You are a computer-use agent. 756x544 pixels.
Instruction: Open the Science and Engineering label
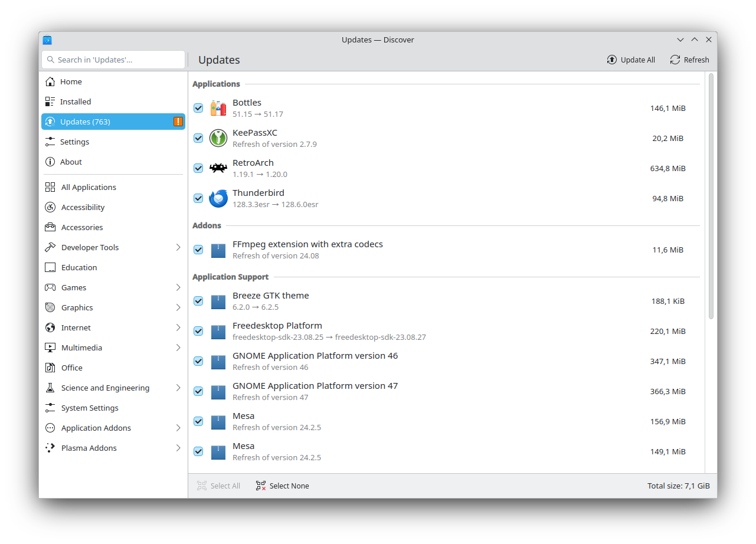[106, 388]
